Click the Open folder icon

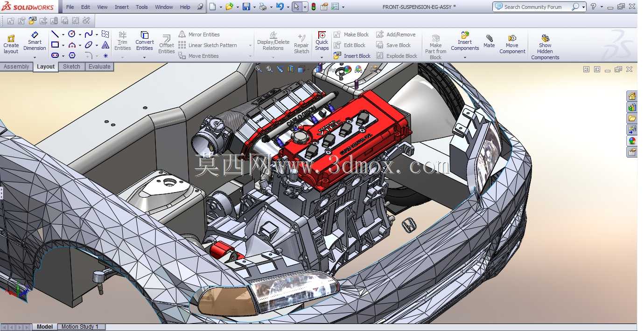click(x=229, y=7)
